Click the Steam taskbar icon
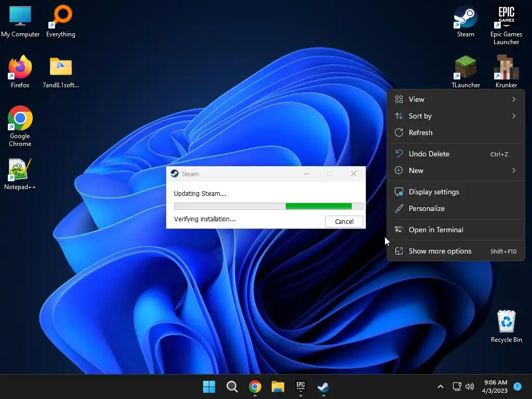Image resolution: width=532 pixels, height=399 pixels. [x=323, y=387]
